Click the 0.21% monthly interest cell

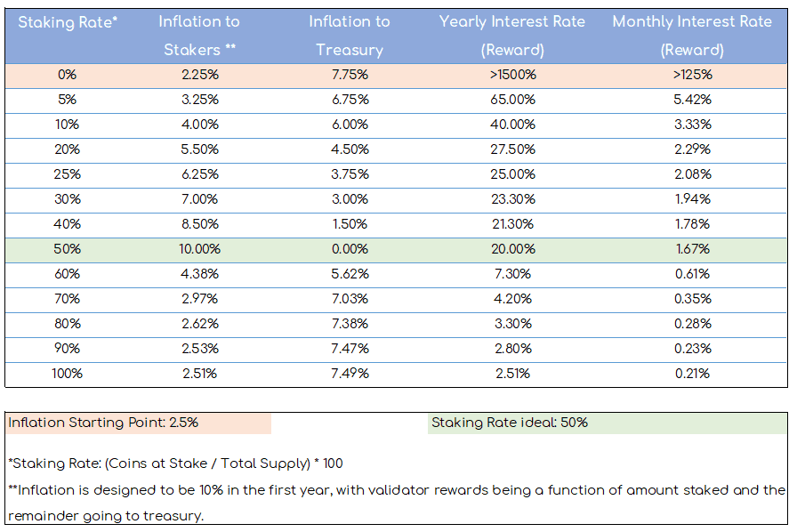[x=693, y=374]
